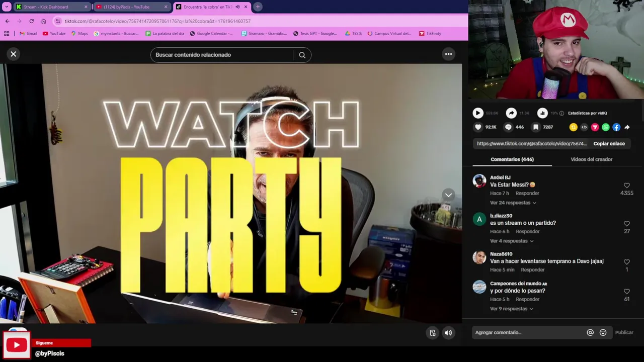
Task: Expand Ver 24 respuestas
Action: (x=513, y=203)
